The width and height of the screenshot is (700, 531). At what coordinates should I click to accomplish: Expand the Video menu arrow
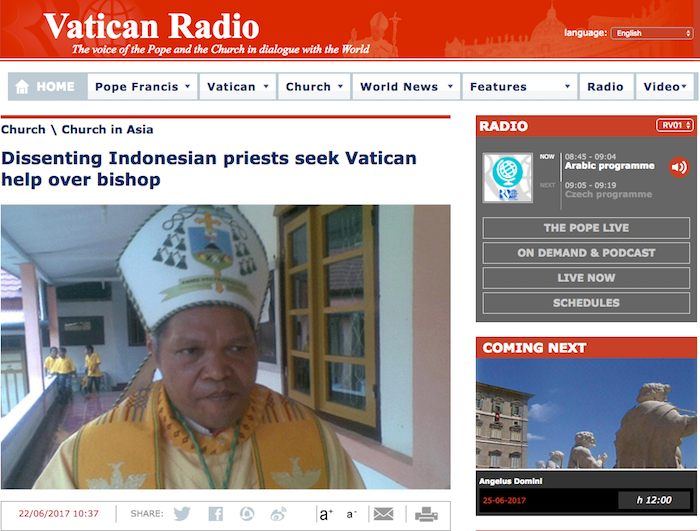[683, 86]
